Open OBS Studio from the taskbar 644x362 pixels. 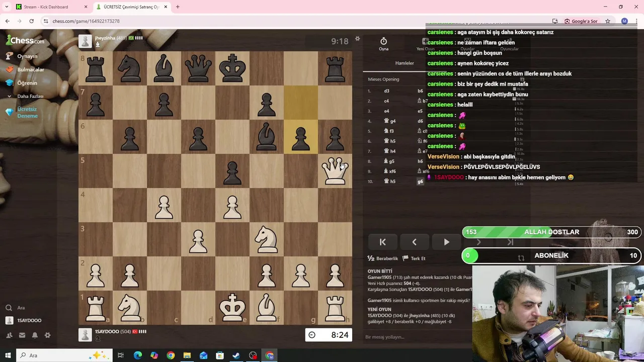[x=253, y=355]
